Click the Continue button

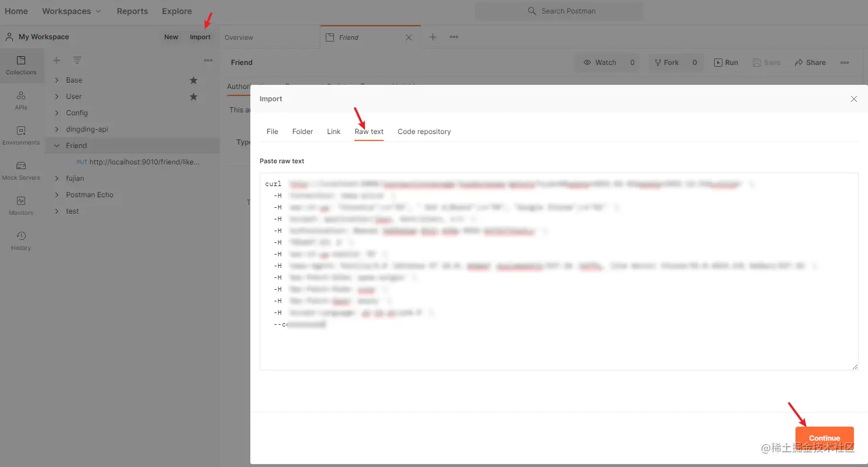pyautogui.click(x=825, y=438)
